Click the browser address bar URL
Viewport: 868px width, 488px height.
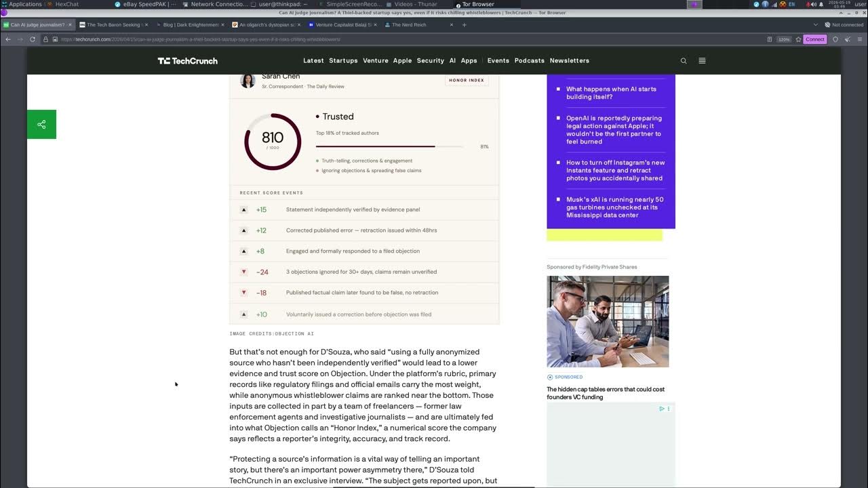coord(201,39)
